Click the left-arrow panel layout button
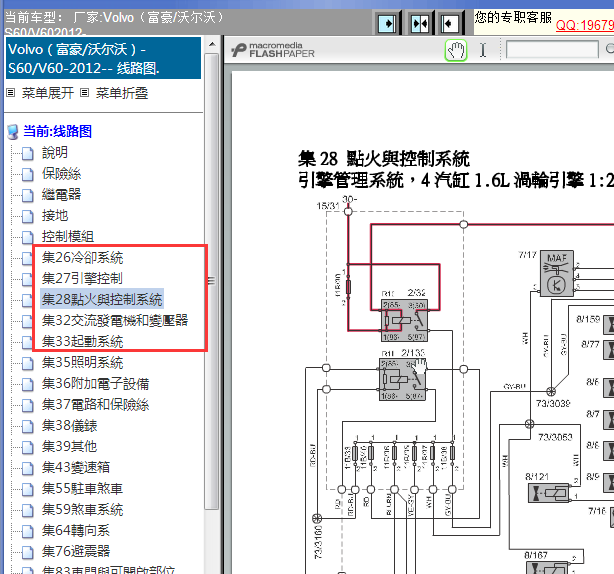The height and width of the screenshot is (574, 614). pos(450,24)
